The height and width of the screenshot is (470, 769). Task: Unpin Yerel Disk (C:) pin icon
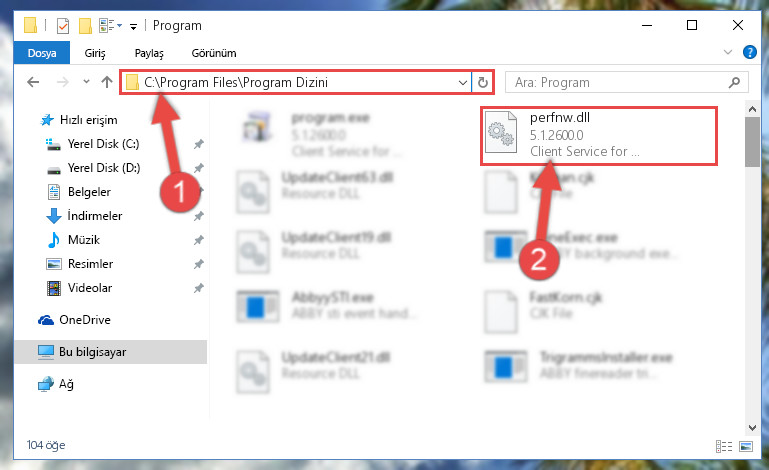(x=198, y=144)
